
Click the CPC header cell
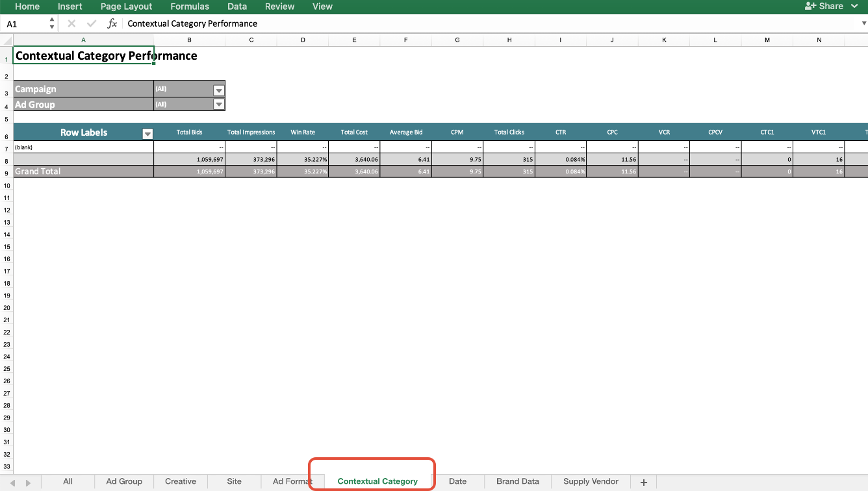coord(612,132)
